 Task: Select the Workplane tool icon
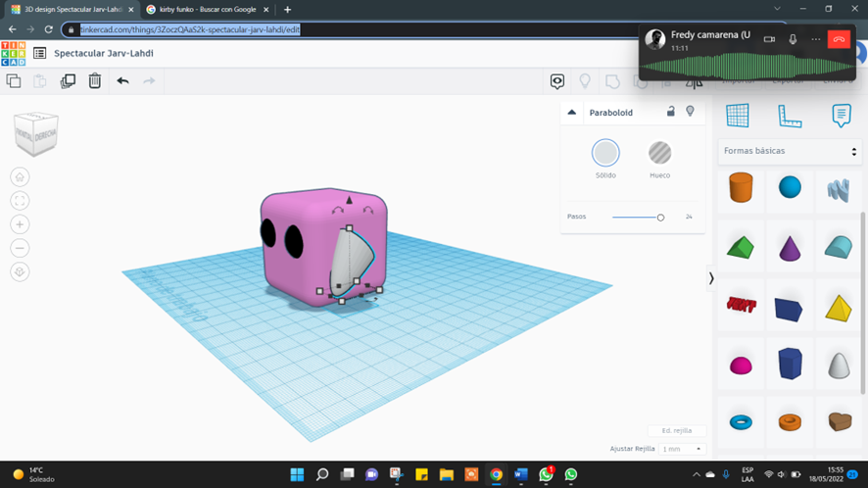(x=738, y=116)
